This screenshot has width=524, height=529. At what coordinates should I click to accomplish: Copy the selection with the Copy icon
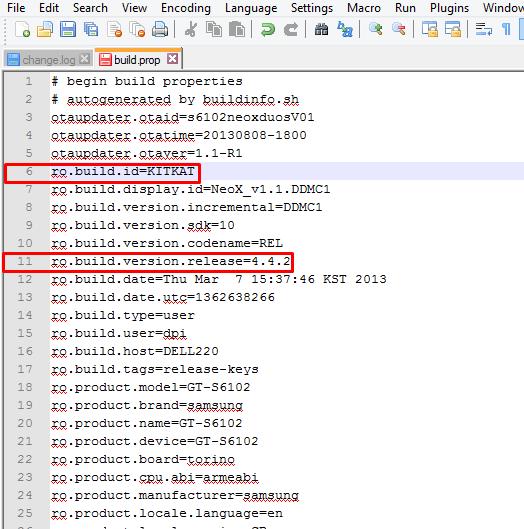[214, 29]
